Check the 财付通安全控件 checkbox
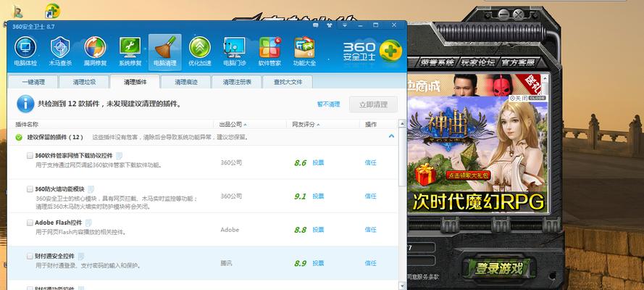The width and height of the screenshot is (644, 290). [30, 256]
